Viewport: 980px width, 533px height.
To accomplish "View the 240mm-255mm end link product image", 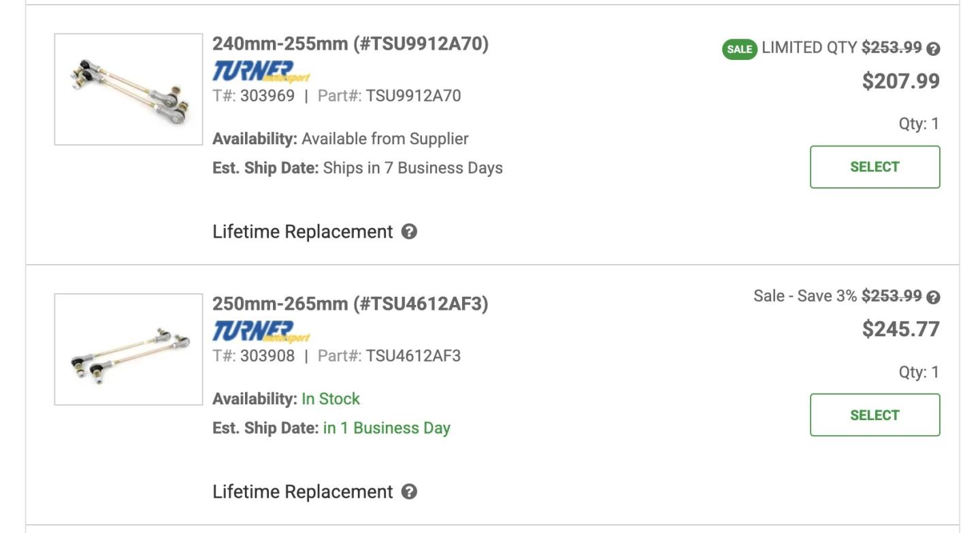I will tap(129, 89).
